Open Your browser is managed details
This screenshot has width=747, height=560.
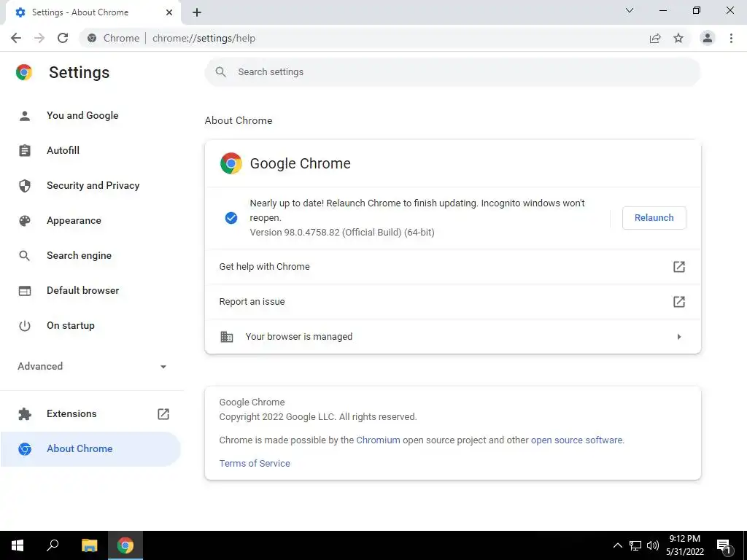[452, 337]
